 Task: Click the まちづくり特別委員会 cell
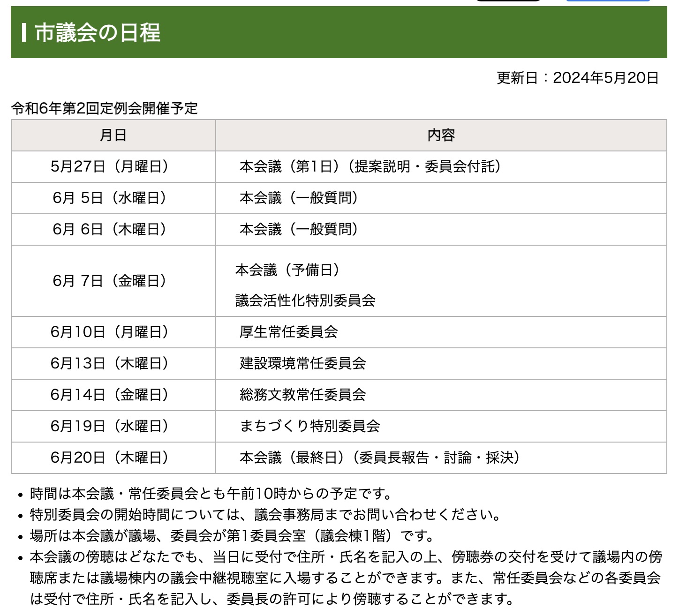[441, 427]
